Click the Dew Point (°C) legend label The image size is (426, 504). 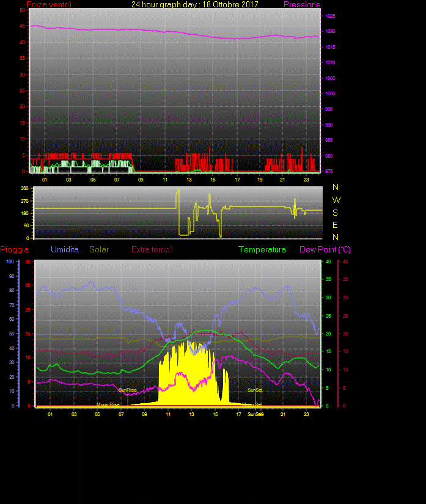325,250
